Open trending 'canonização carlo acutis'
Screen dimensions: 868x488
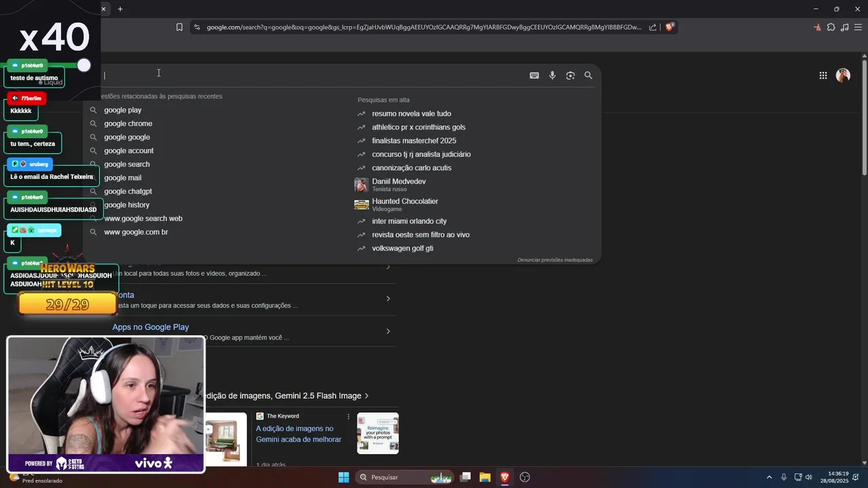coord(412,167)
